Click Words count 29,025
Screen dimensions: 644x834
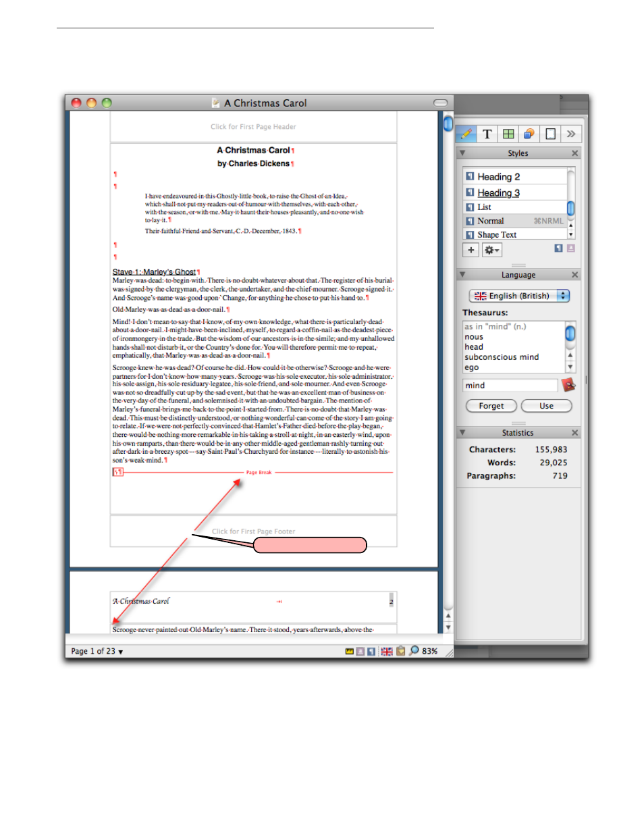[554, 463]
